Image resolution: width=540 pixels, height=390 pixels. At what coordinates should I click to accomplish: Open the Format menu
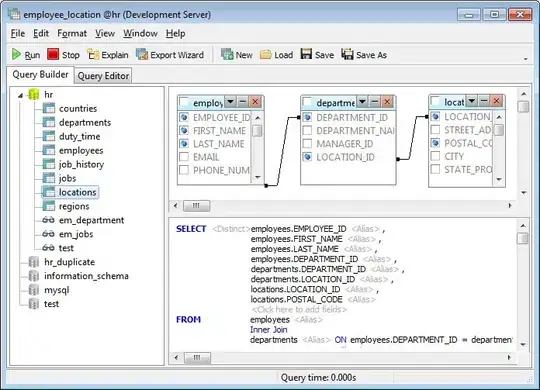(72, 33)
